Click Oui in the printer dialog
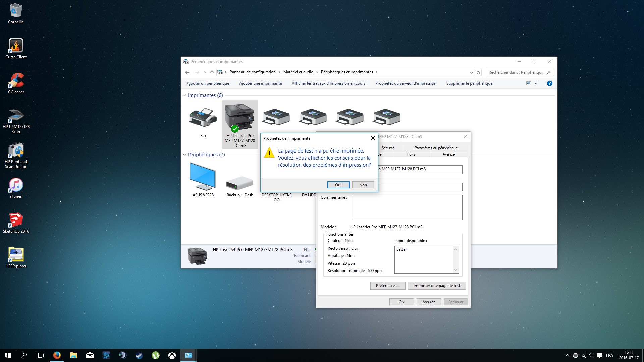 click(338, 185)
